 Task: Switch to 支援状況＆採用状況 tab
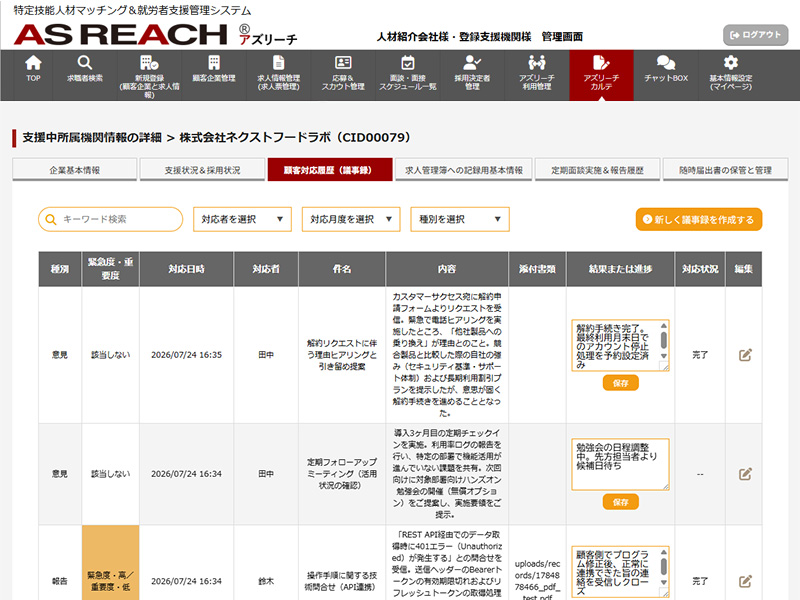(202, 170)
